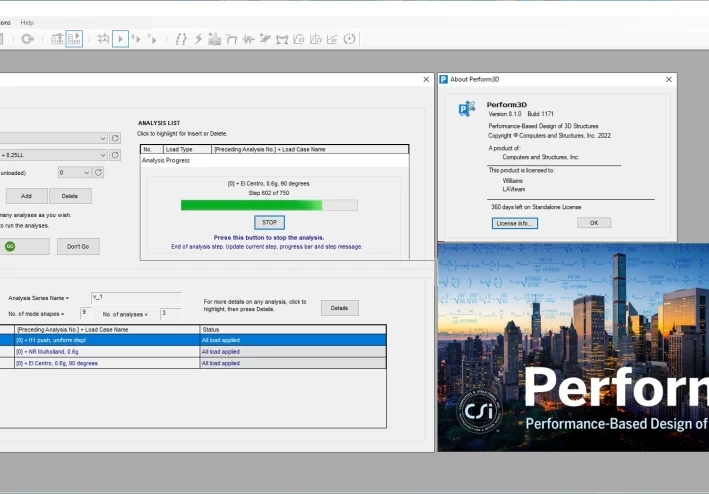Close the About Perform3D dialog
The image size is (709, 494).
coord(669,80)
